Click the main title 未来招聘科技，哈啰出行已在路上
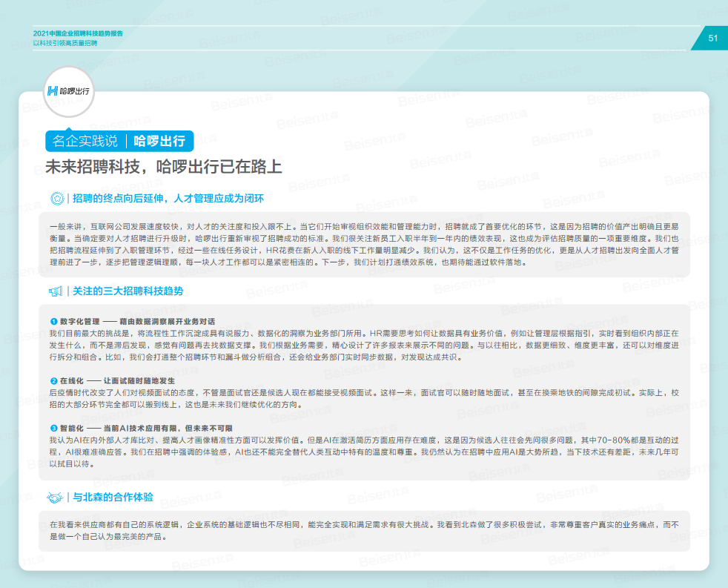728x588 pixels. pos(164,166)
